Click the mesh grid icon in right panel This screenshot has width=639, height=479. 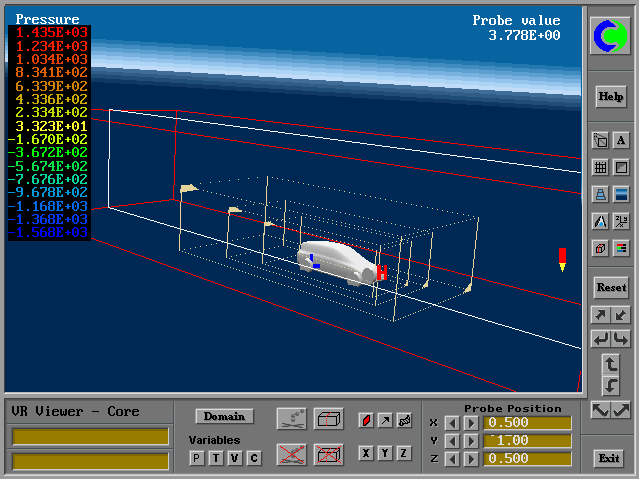(x=600, y=167)
